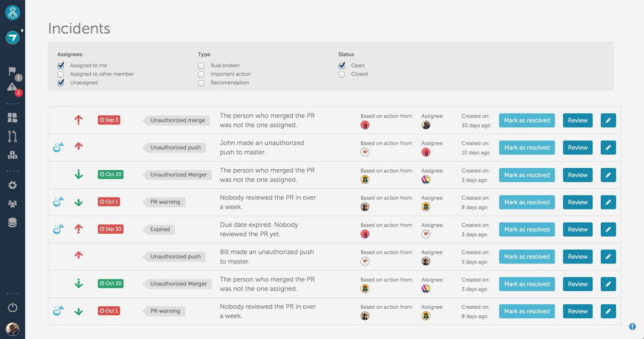Tick the "Closed" status checkbox
This screenshot has height=339, width=644.
(x=342, y=74)
